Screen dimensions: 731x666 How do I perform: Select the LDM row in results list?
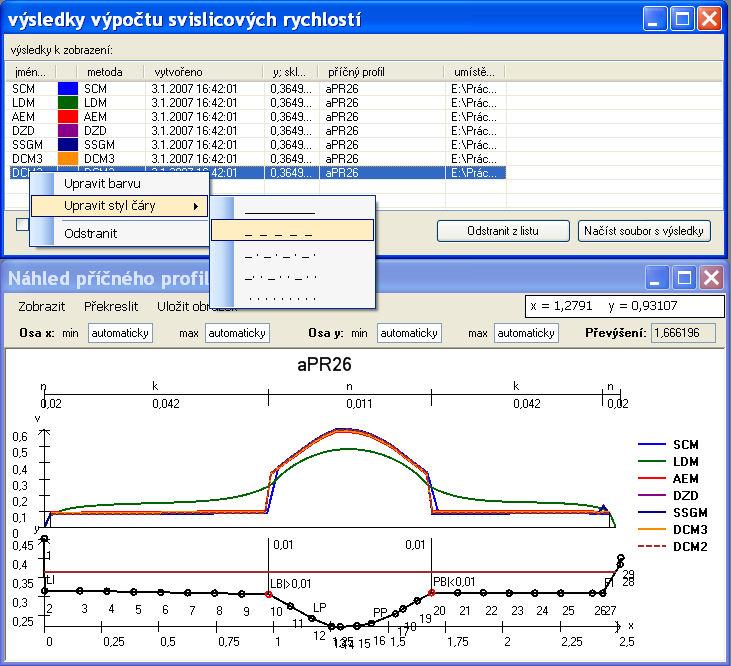point(258,103)
